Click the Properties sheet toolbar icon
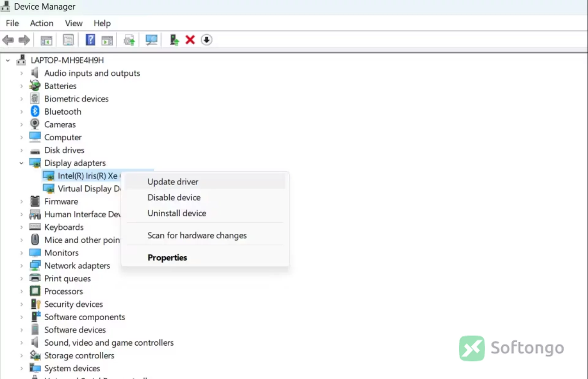 [x=68, y=40]
